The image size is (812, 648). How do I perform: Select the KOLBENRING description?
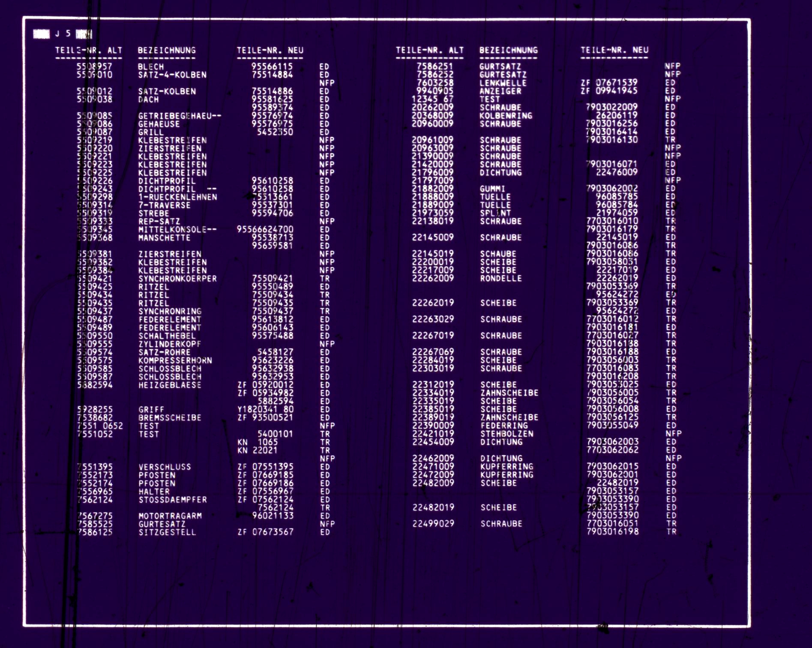point(506,116)
